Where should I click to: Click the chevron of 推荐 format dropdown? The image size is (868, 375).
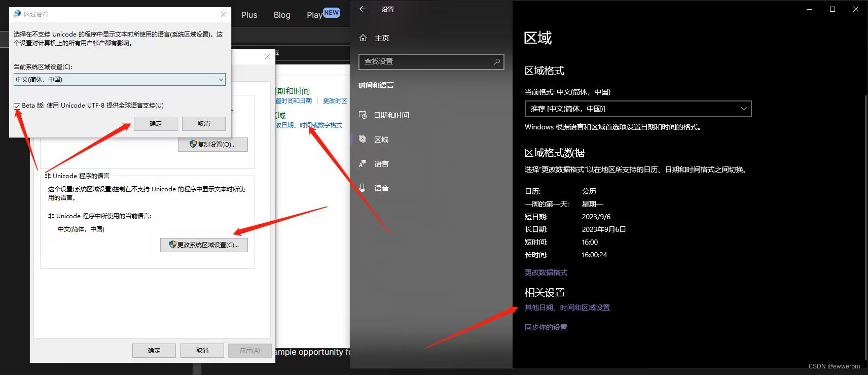[743, 109]
